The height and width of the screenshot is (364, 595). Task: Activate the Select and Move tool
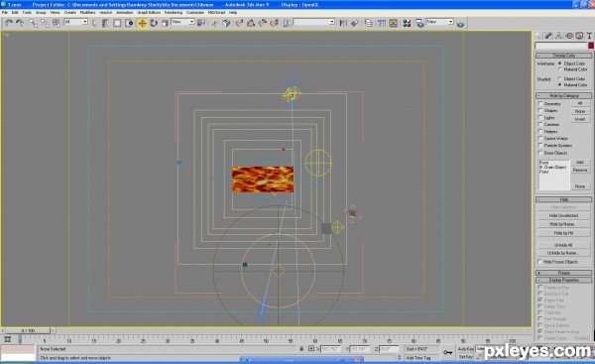142,23
